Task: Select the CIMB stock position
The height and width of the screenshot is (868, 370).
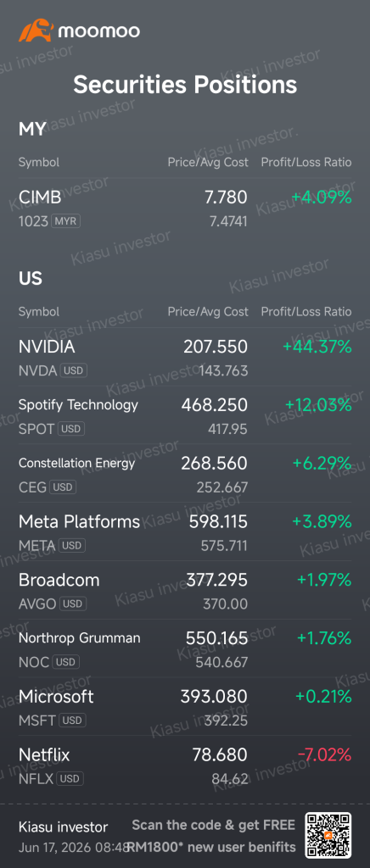Action: 185,208
